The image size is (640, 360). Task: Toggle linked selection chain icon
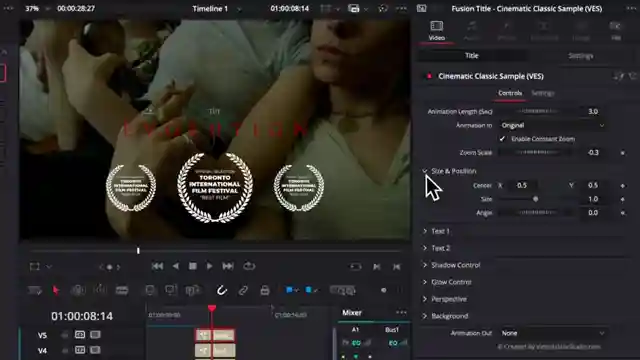243,290
